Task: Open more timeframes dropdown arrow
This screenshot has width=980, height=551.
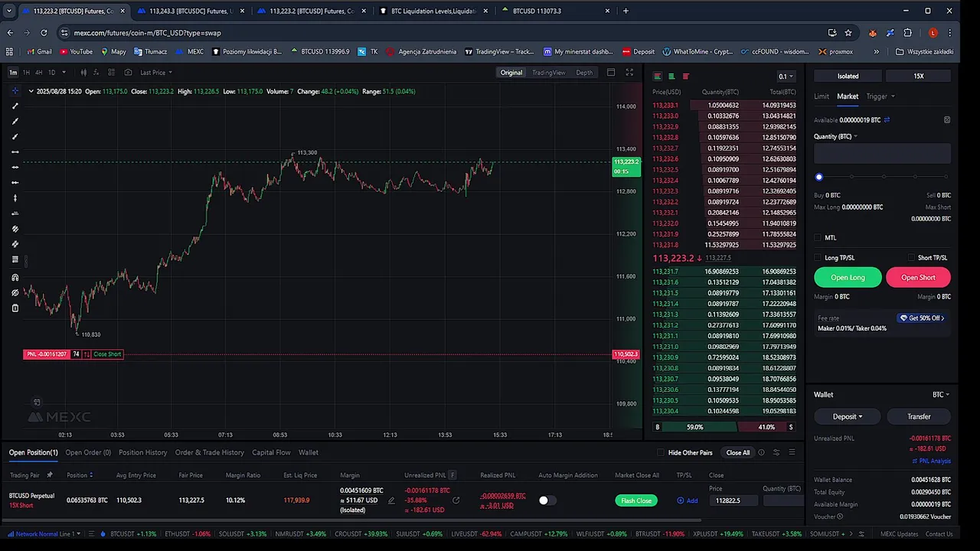Action: [x=64, y=72]
